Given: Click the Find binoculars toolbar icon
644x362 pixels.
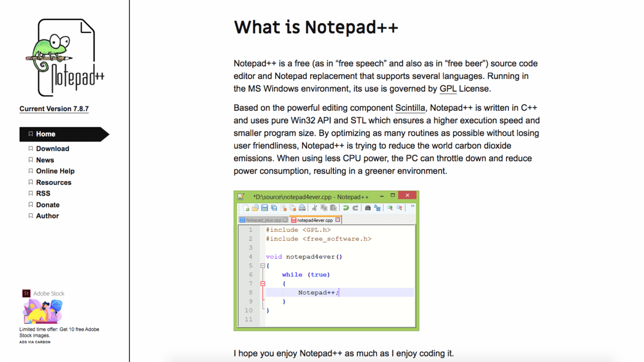Looking at the screenshot, I should point(368,208).
